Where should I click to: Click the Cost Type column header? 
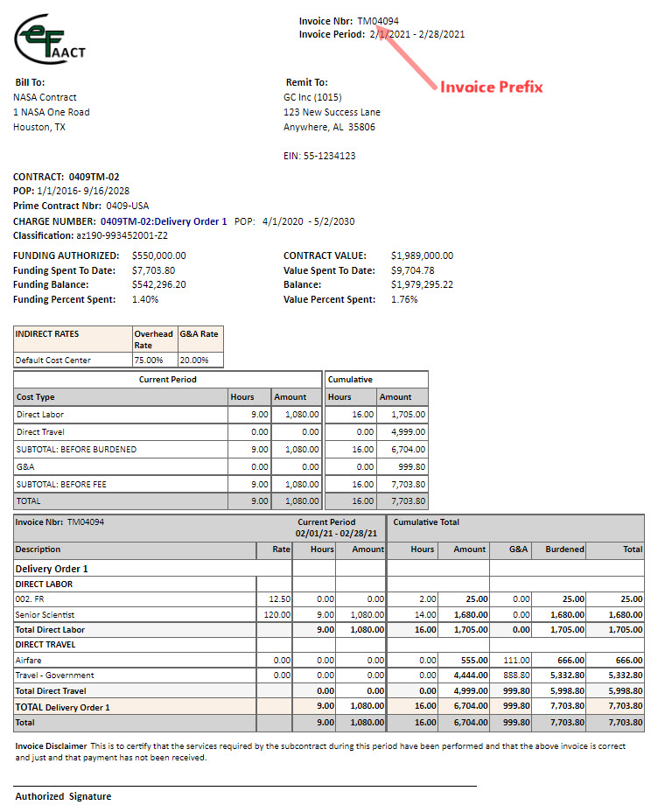point(36,397)
